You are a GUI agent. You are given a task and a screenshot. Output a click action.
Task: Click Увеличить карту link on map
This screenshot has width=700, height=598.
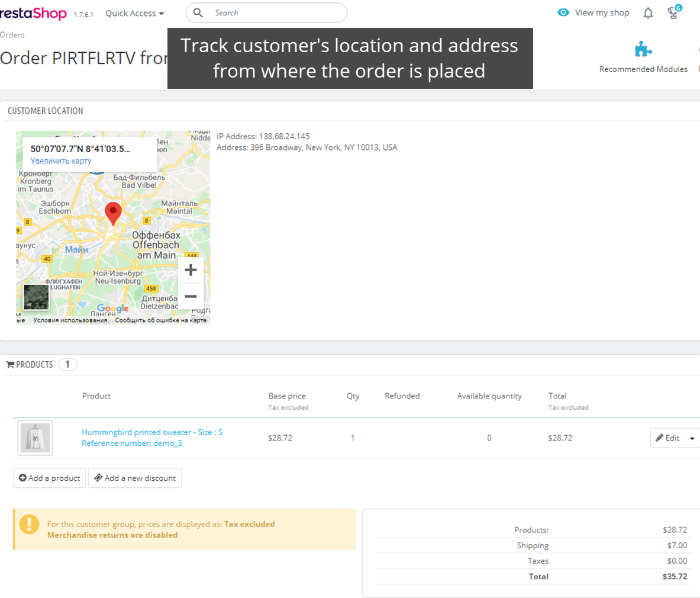coord(61,161)
